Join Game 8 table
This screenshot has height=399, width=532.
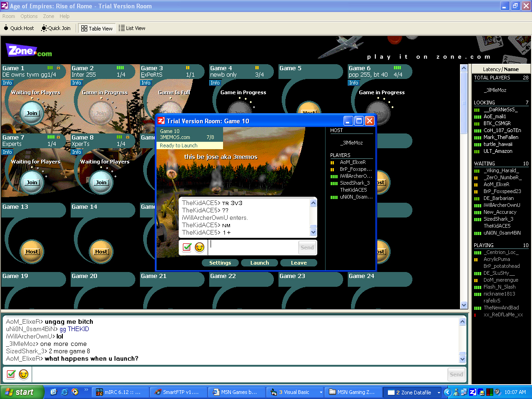101,182
